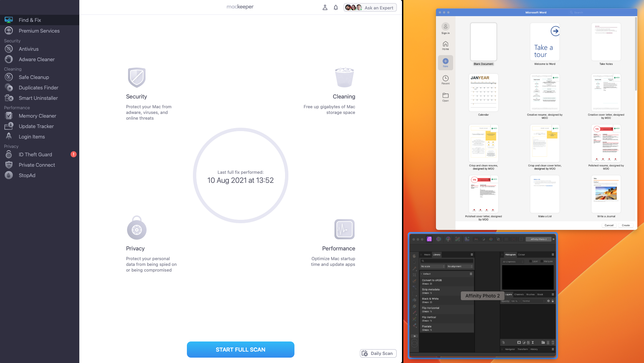Select the Welcome to Word tour template
This screenshot has height=363, width=644.
coord(545,42)
